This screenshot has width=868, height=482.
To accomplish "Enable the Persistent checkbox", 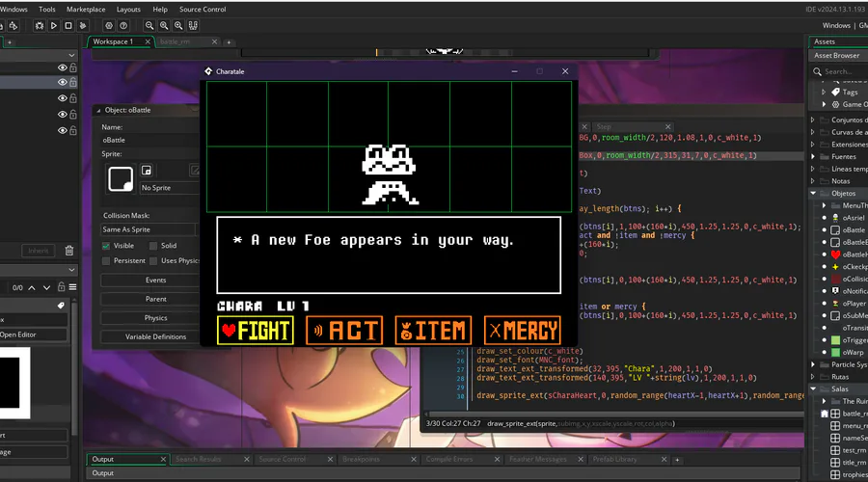I will pos(106,260).
